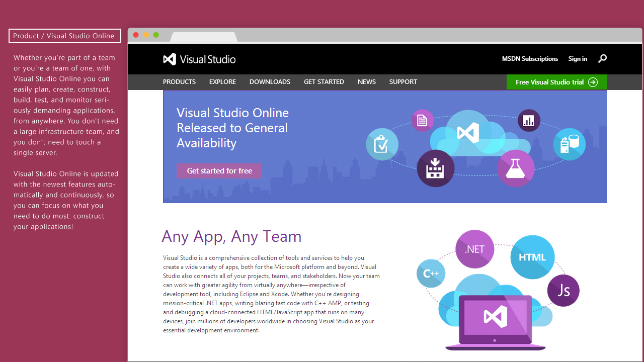Click the Visual Studio Online Released banner headline
The width and height of the screenshot is (644, 362).
pyautogui.click(x=232, y=128)
